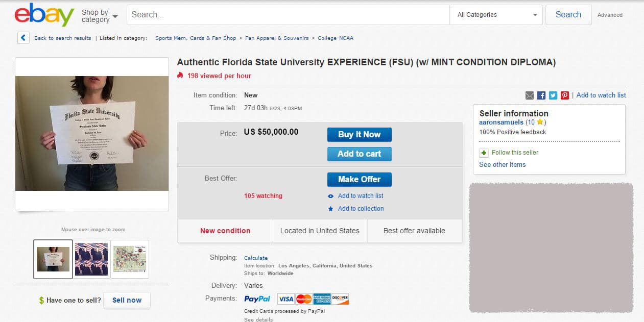644x322 pixels.
Task: Select the New condition tab
Action: [225, 231]
